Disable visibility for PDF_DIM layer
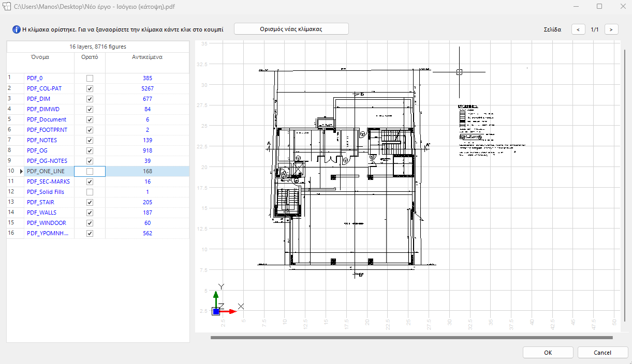Image resolution: width=632 pixels, height=364 pixels. 89,99
